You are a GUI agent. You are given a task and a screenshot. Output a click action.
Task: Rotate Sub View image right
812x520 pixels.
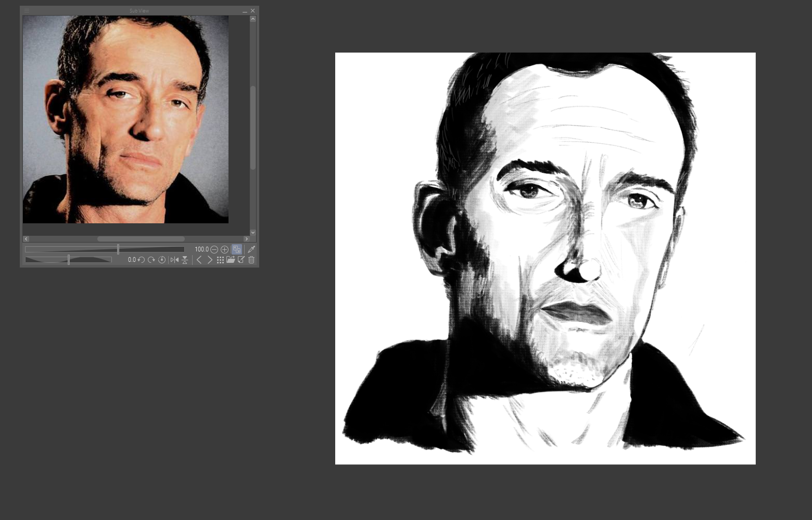click(x=151, y=260)
